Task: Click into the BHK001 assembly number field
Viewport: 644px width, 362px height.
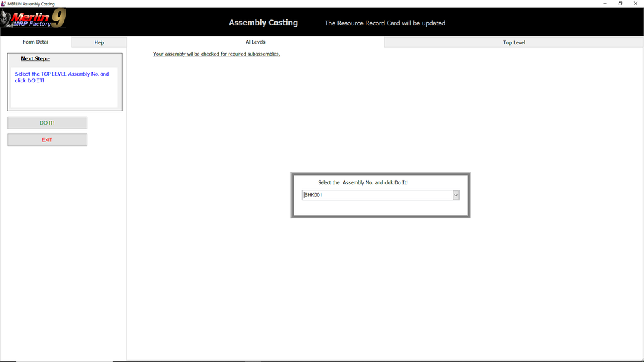Action: 376,195
